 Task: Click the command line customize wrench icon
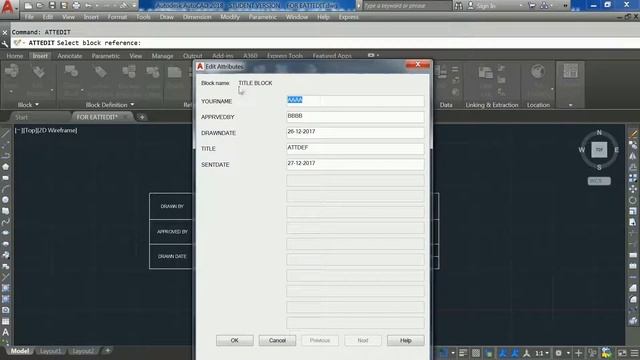click(4, 43)
